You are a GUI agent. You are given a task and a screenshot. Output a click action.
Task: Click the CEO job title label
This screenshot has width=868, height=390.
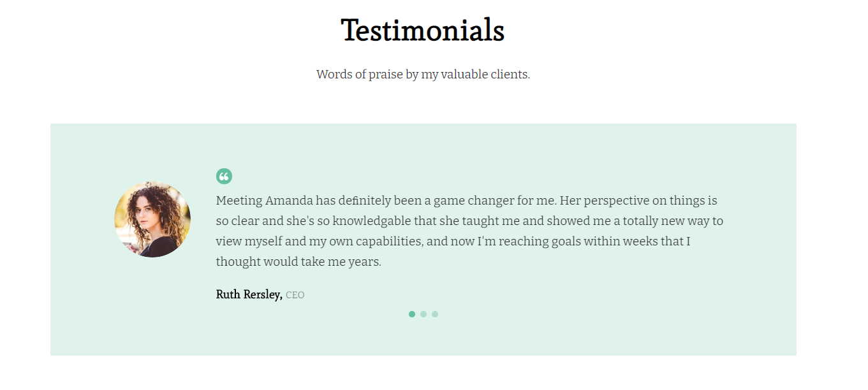coord(296,294)
